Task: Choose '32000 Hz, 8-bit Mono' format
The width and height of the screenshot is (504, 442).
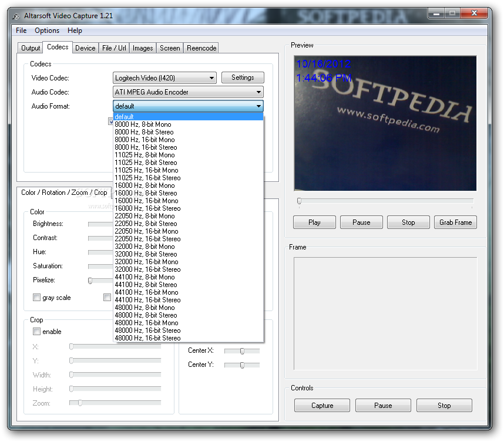Action: click(x=188, y=247)
